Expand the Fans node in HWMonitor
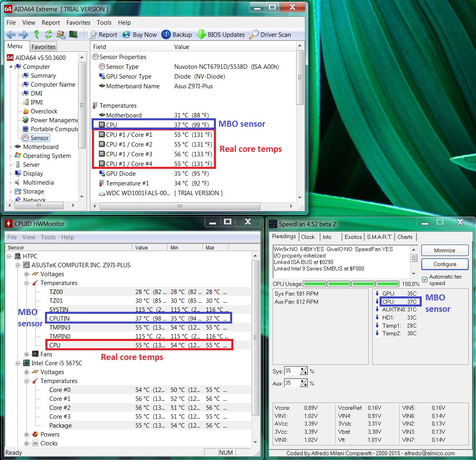476x460 pixels. click(27, 354)
